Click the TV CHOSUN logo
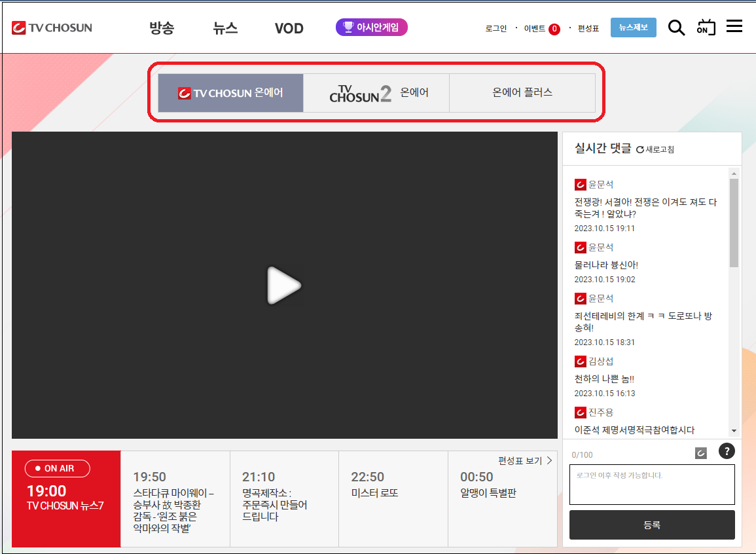756x554 pixels. point(51,27)
